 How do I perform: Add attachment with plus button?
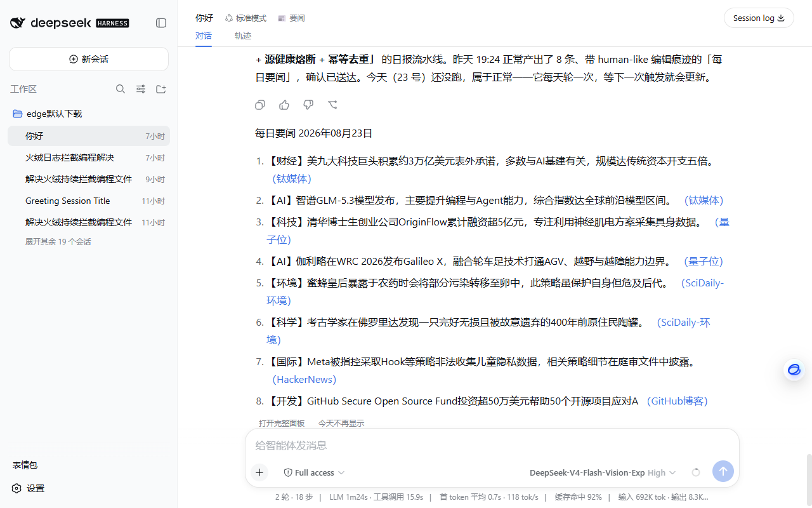pos(259,472)
